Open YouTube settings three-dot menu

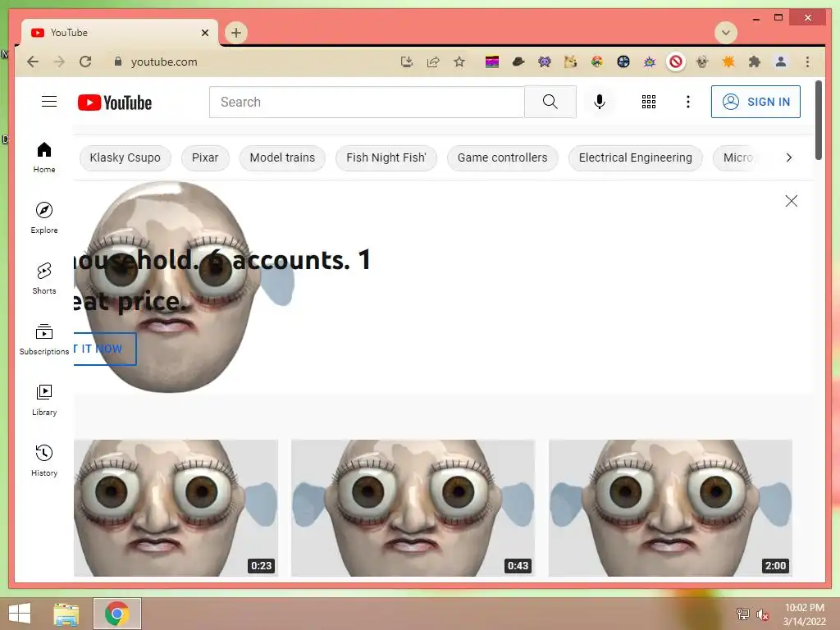688,102
